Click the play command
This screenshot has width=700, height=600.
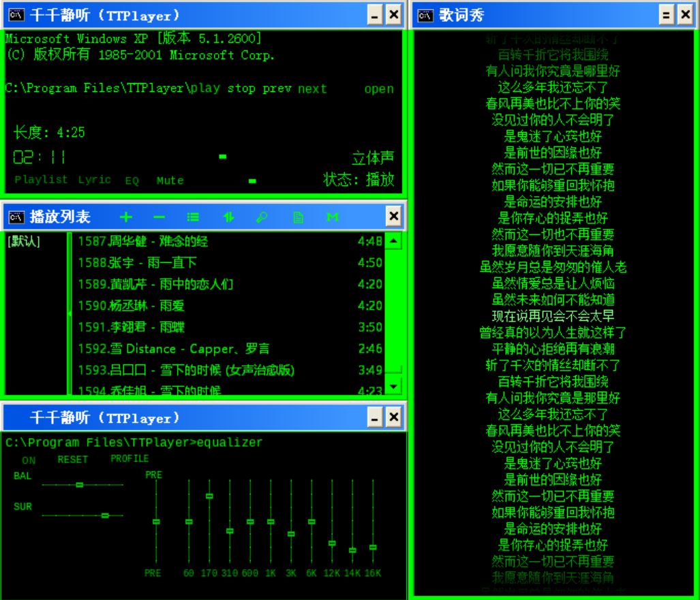tap(205, 89)
